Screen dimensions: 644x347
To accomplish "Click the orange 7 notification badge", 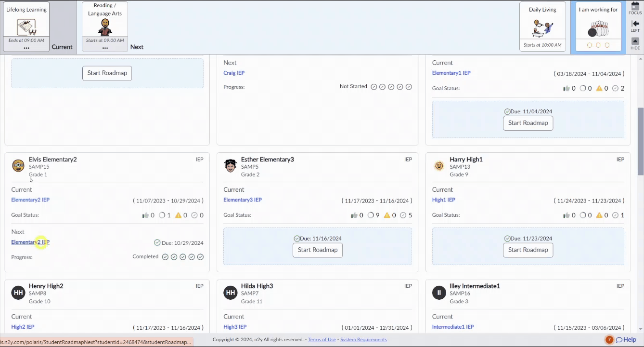I will click(x=609, y=340).
